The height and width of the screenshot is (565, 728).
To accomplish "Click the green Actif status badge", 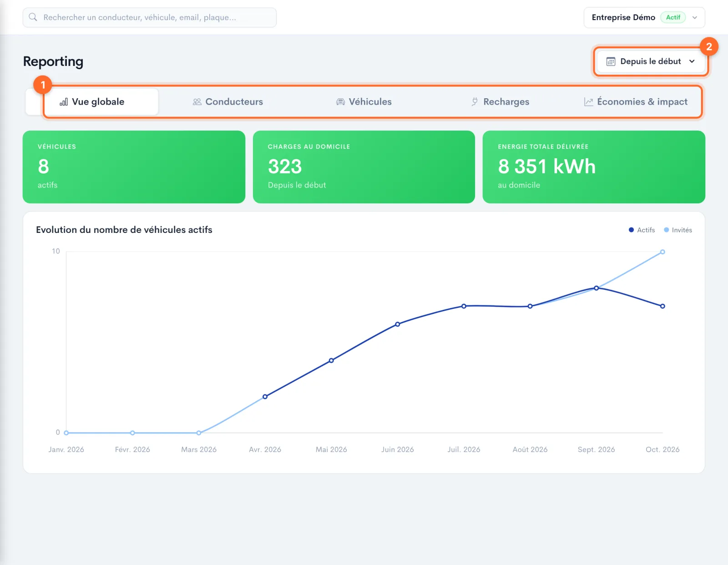I will (x=673, y=17).
